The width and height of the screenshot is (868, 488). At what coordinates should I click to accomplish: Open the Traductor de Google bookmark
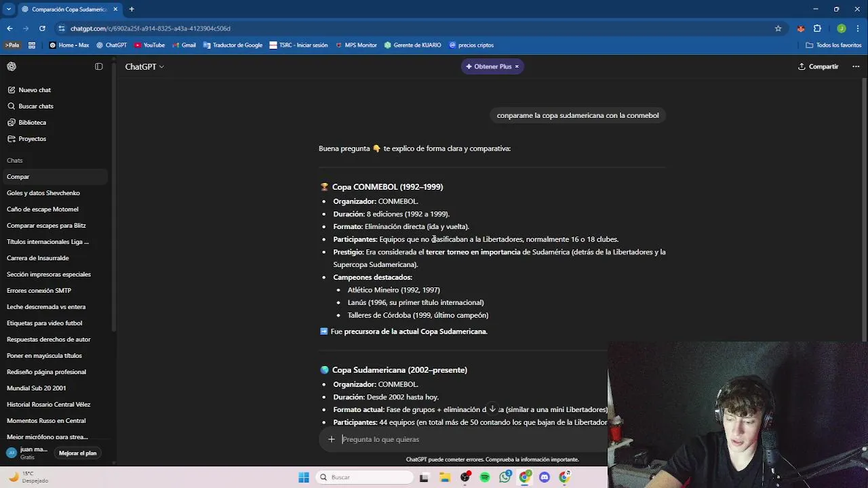coord(233,45)
